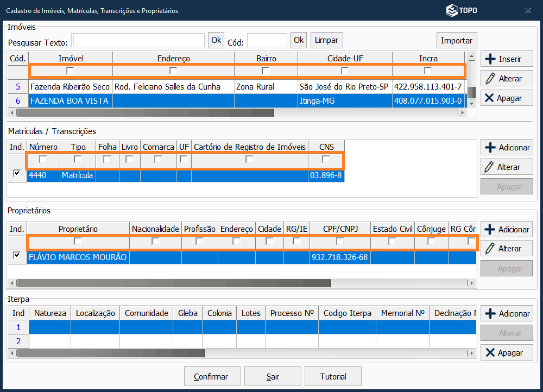Screen dimensions: 543x392
Task: Click the Cidade-UF column header
Action: point(345,58)
